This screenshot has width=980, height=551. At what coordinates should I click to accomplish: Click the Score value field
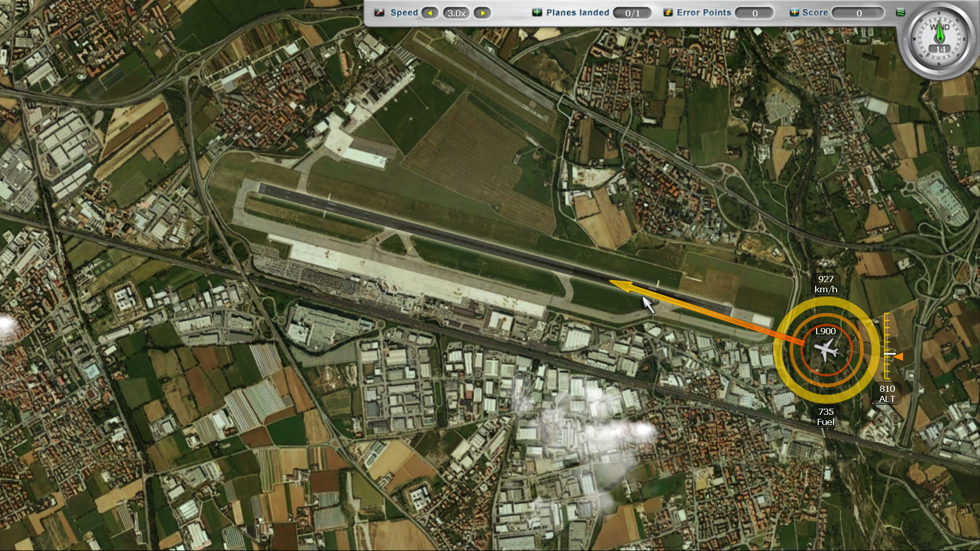pyautogui.click(x=859, y=13)
